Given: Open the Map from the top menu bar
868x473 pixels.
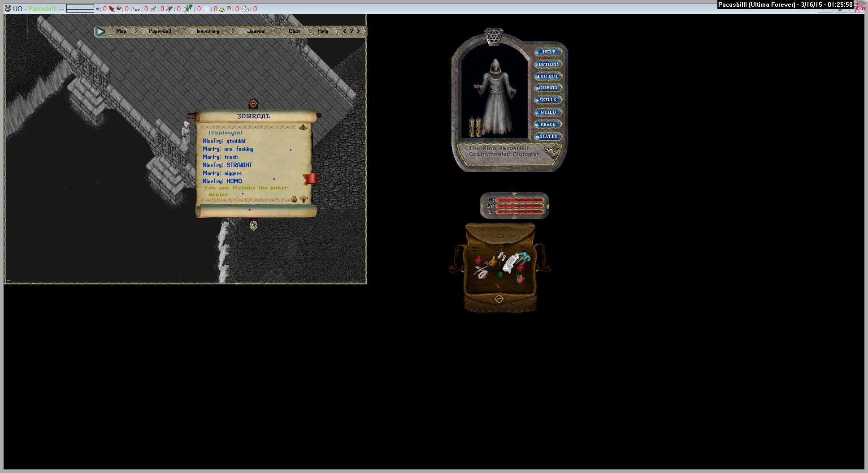Looking at the screenshot, I should coord(121,31).
